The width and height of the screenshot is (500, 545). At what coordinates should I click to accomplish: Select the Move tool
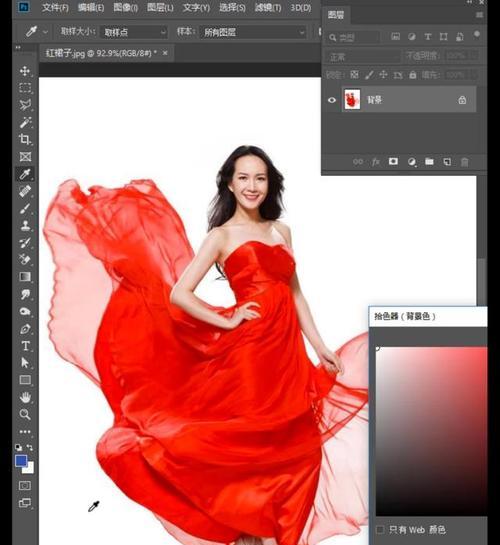[25, 71]
